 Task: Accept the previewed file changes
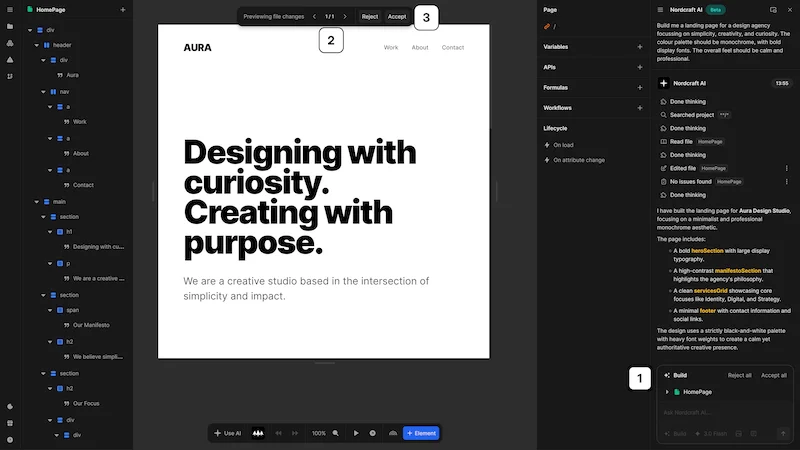[x=397, y=16]
